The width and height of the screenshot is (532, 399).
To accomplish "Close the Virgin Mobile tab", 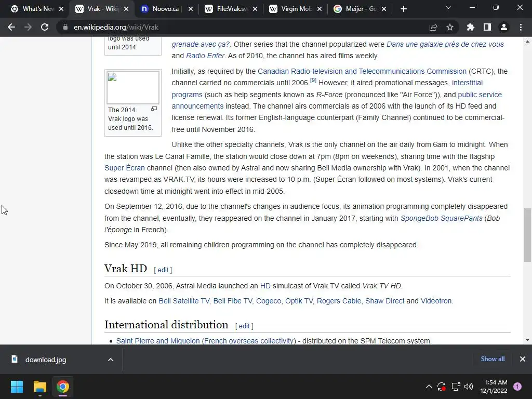I will pos(320,9).
